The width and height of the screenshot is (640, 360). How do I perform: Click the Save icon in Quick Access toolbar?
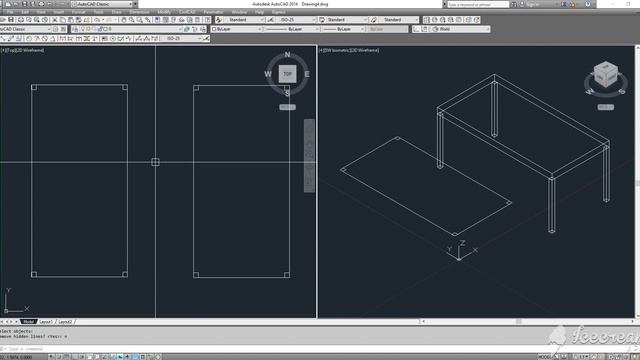click(24, 4)
